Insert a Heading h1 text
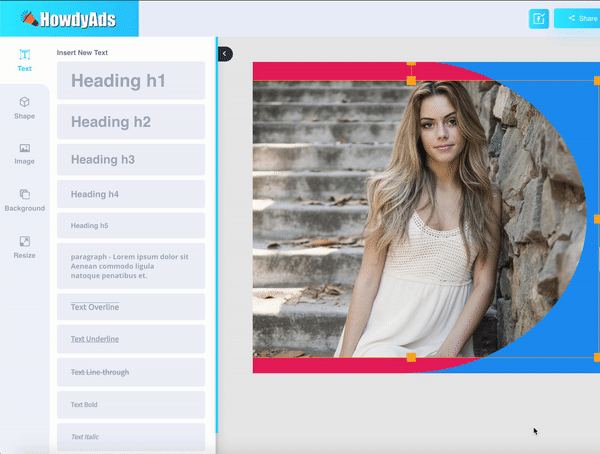This screenshot has height=454, width=600. 131,81
